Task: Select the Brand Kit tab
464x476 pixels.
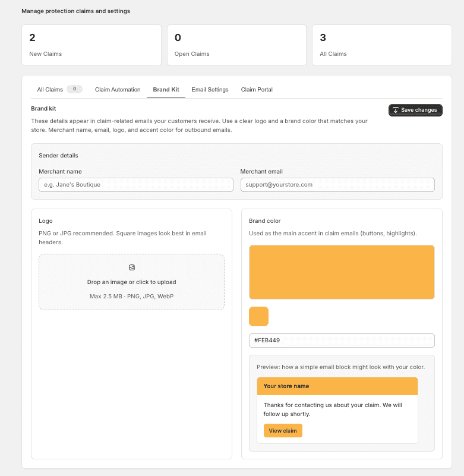Action: pyautogui.click(x=166, y=90)
